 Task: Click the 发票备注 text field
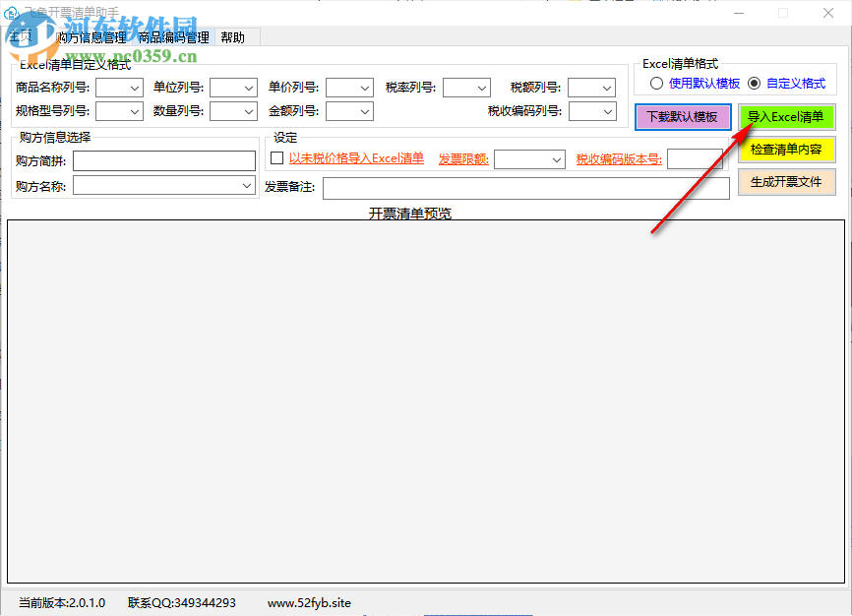[526, 188]
